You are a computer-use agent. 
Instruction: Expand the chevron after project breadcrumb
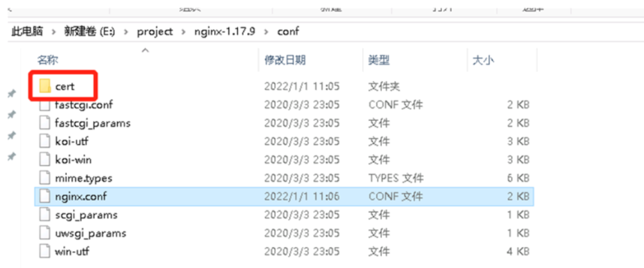183,32
